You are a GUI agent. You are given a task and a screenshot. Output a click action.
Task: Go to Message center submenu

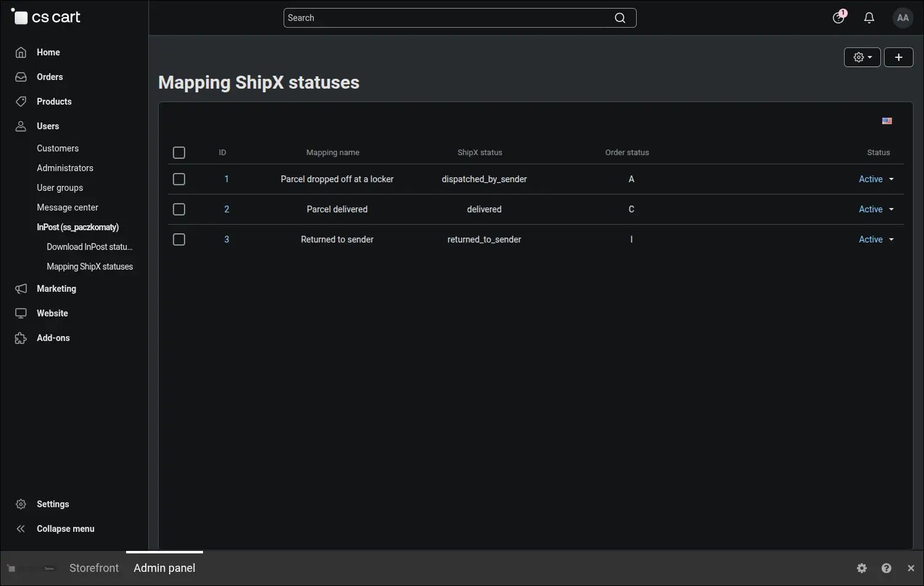tap(68, 207)
